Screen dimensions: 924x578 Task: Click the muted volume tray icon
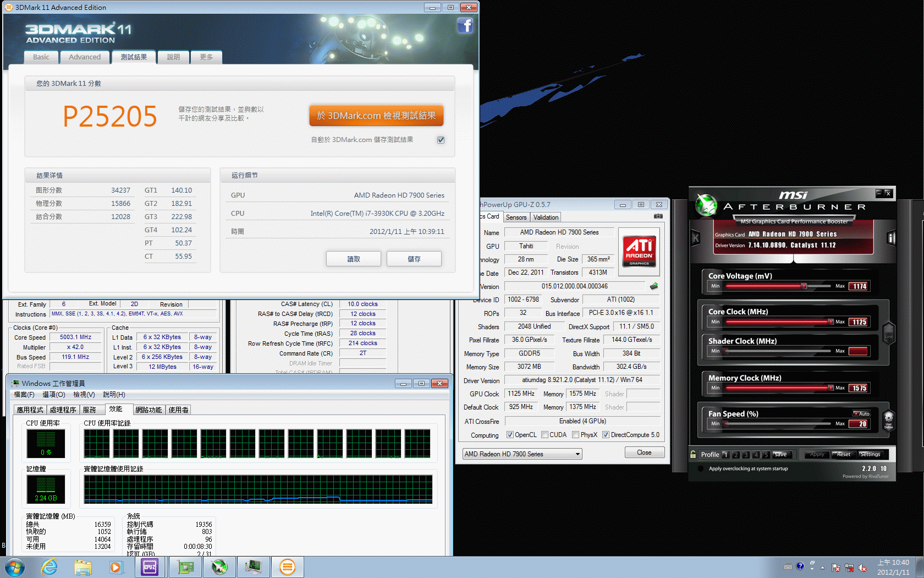(x=862, y=568)
